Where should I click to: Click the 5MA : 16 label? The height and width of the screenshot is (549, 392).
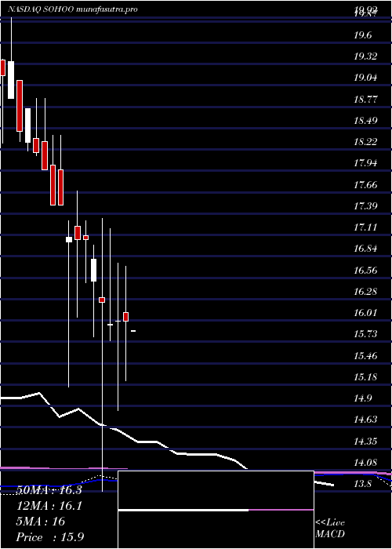coord(41,522)
